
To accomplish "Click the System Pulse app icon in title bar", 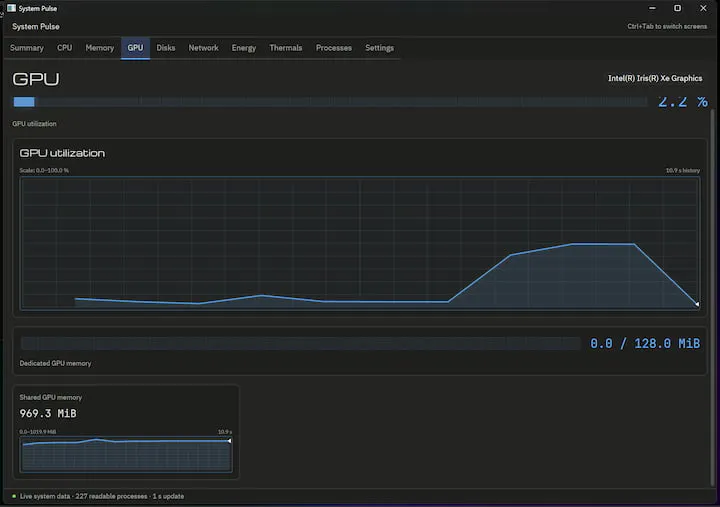I will [x=11, y=8].
